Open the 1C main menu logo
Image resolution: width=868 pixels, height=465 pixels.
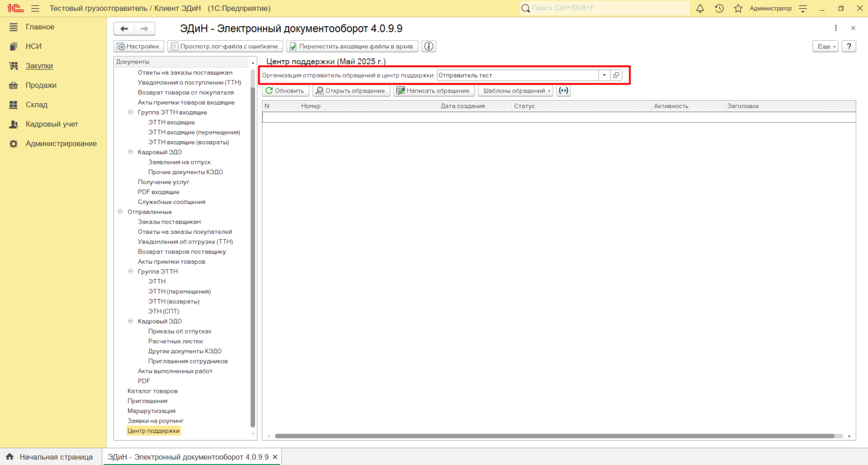coord(15,8)
